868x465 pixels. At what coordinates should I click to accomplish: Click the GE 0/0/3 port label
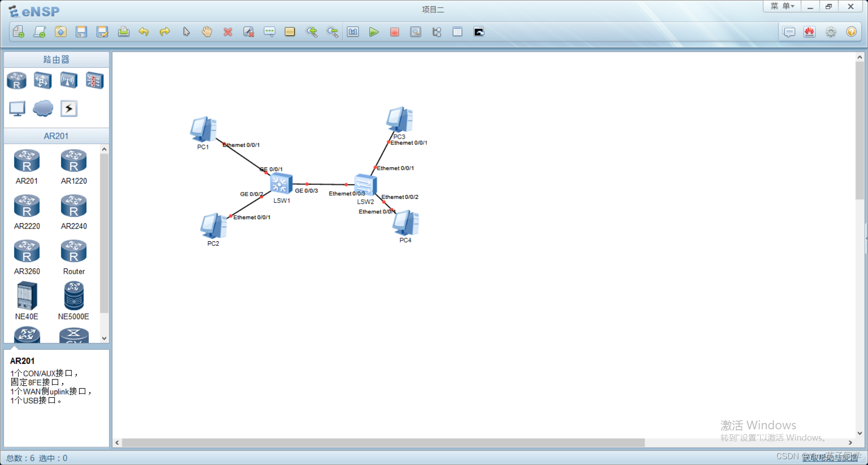(307, 191)
